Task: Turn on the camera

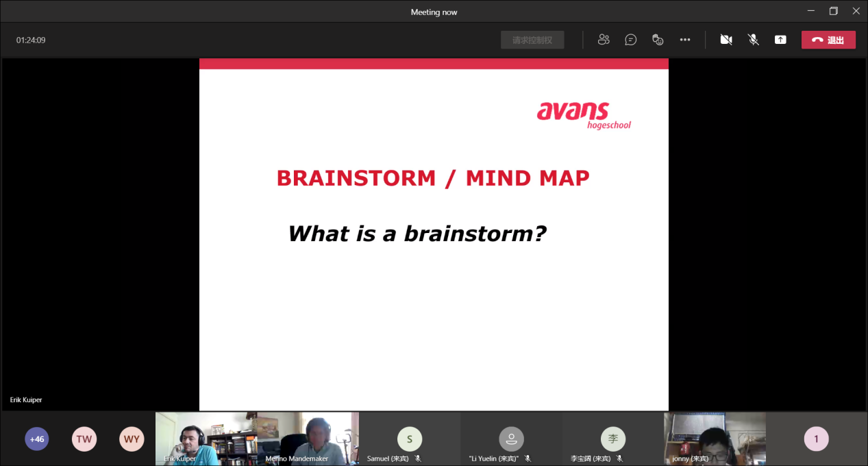Action: coord(726,40)
